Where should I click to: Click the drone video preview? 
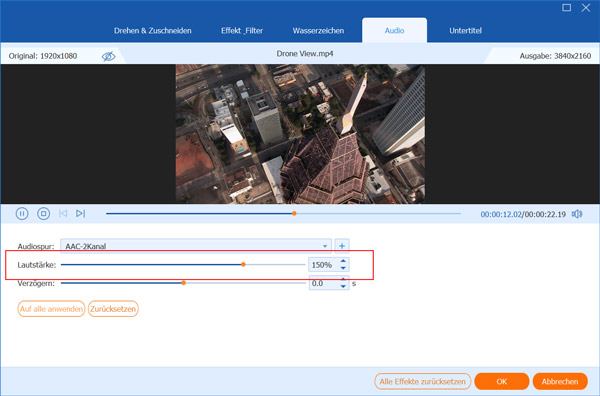point(300,134)
